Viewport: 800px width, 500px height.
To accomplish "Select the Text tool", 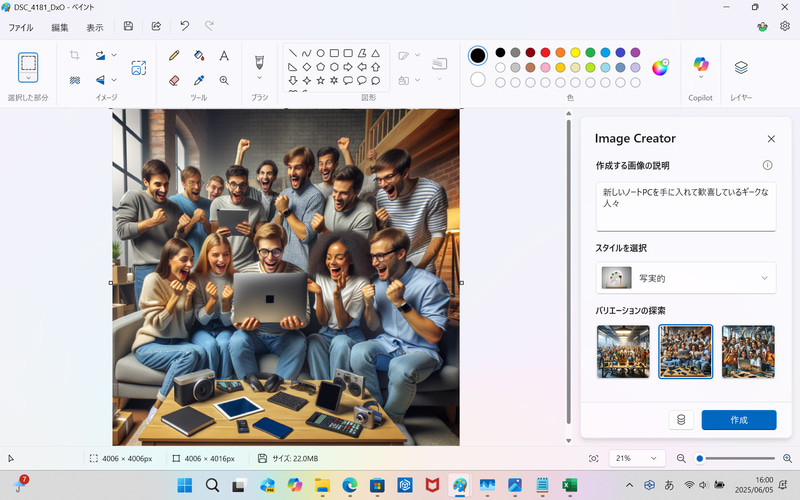I will pos(224,56).
